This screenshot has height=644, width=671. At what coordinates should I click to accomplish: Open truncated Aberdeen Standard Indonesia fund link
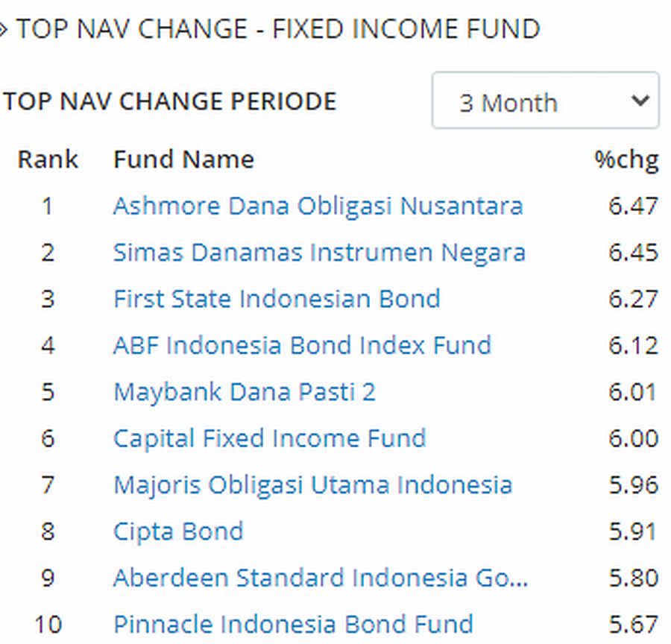(321, 578)
